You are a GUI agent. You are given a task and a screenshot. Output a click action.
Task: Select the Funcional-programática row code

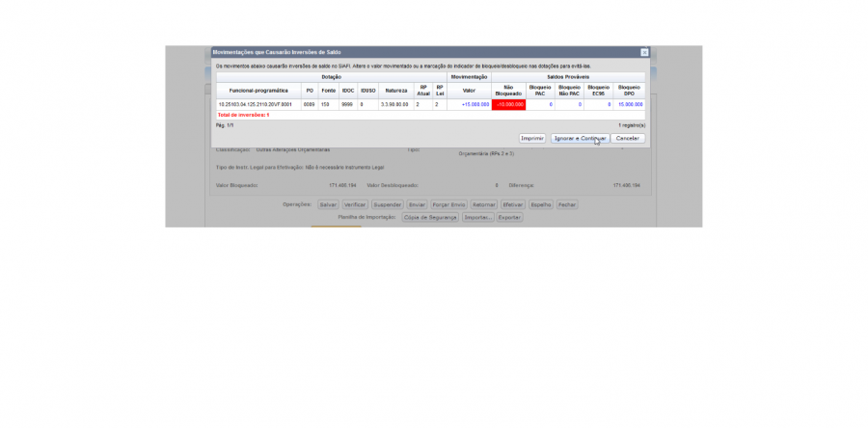[x=258, y=104]
